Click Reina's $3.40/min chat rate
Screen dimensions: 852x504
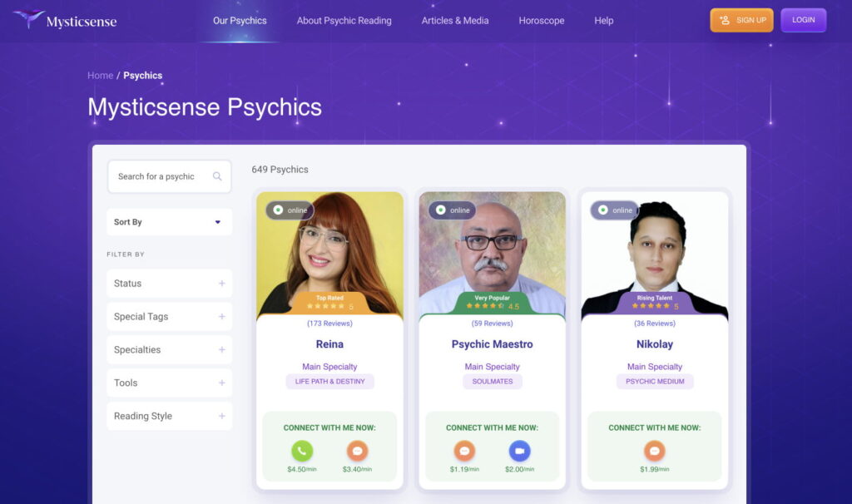point(357,469)
